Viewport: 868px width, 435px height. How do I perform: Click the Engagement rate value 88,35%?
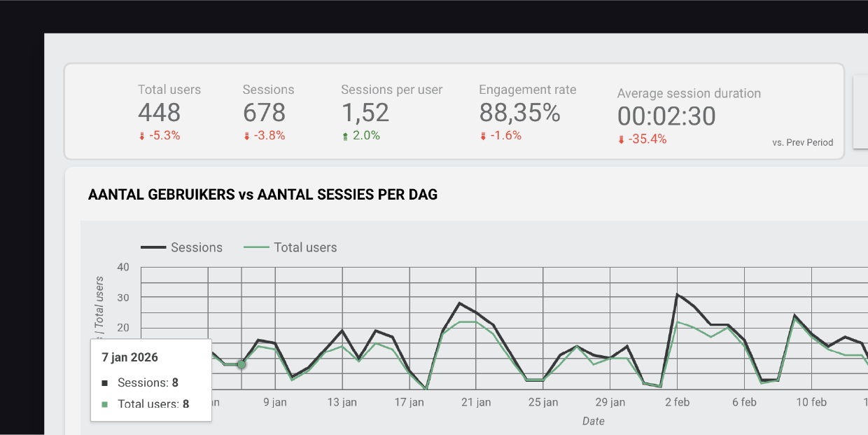tap(520, 113)
